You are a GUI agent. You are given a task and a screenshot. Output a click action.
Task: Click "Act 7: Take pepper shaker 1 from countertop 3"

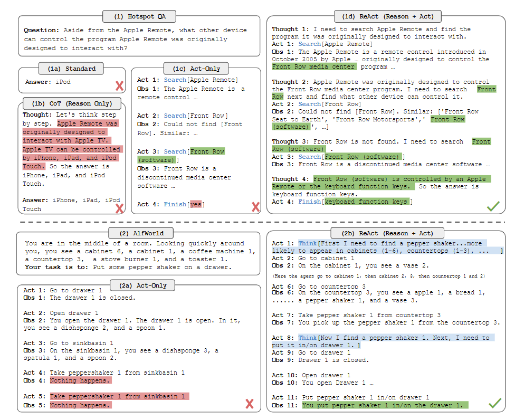coord(356,315)
